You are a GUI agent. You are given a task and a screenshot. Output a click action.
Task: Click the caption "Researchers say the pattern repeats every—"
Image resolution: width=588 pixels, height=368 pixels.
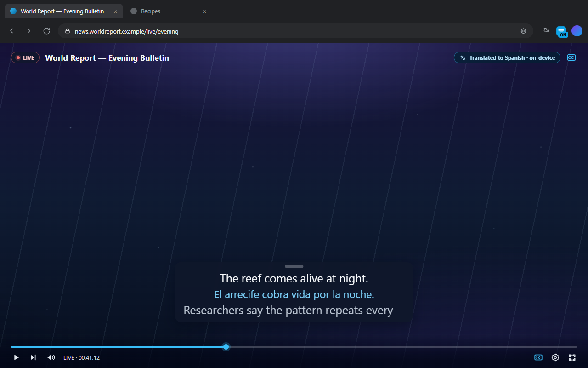[294, 310]
